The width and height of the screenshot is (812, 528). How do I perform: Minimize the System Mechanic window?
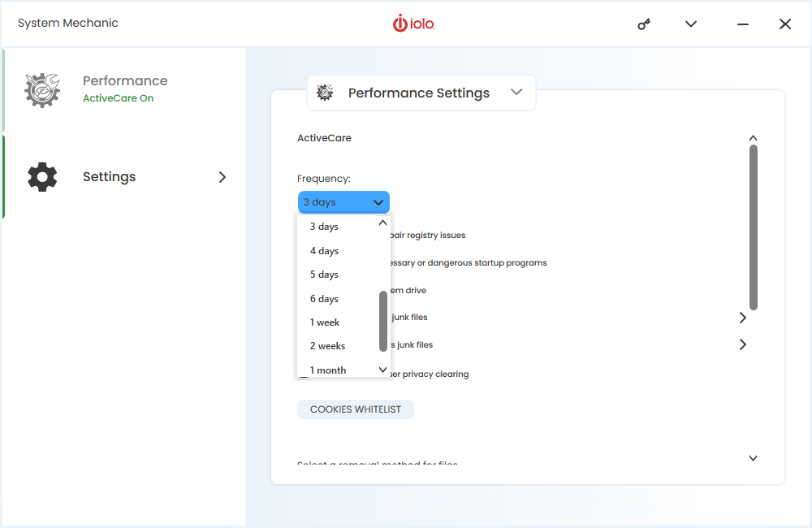pos(743,24)
